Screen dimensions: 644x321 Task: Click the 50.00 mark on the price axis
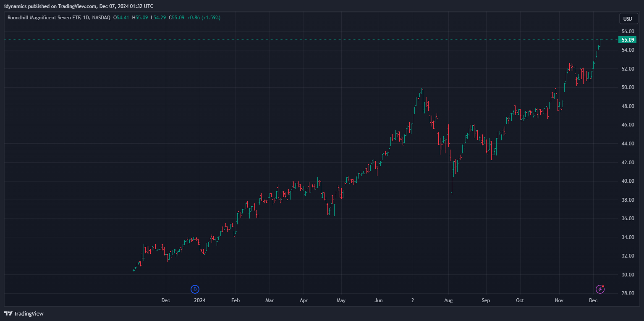628,87
